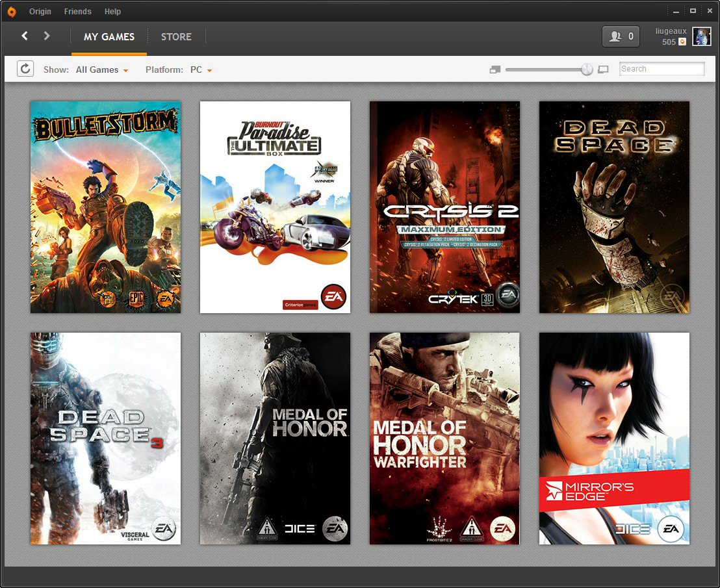Select the Bulletstorm game cover
The height and width of the screenshot is (588, 720).
[x=106, y=207]
